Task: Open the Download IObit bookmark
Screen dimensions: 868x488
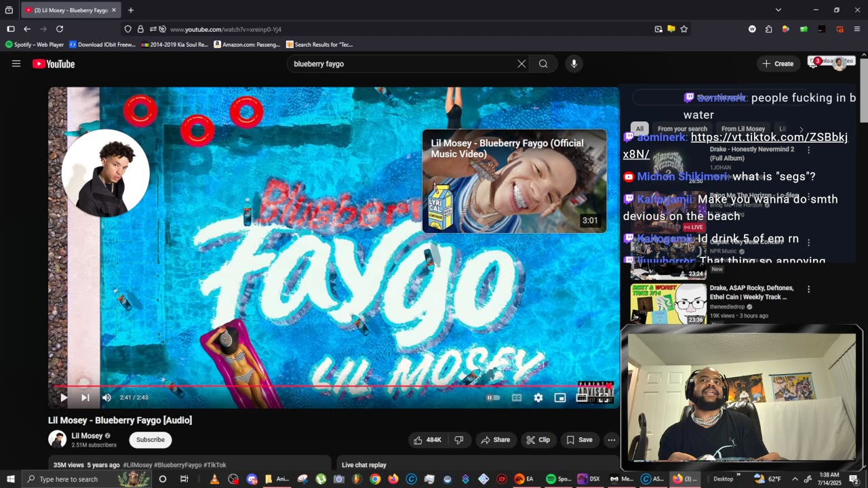Action: [102, 45]
